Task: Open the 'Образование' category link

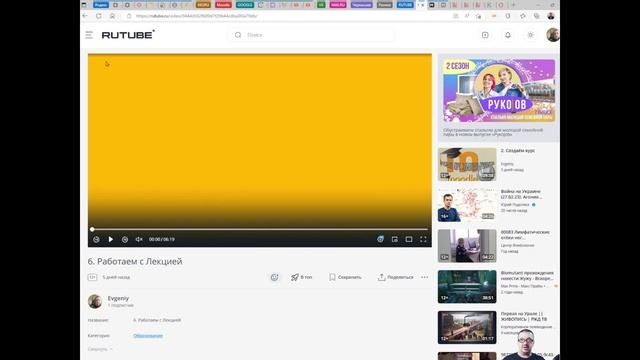Action: (148, 336)
